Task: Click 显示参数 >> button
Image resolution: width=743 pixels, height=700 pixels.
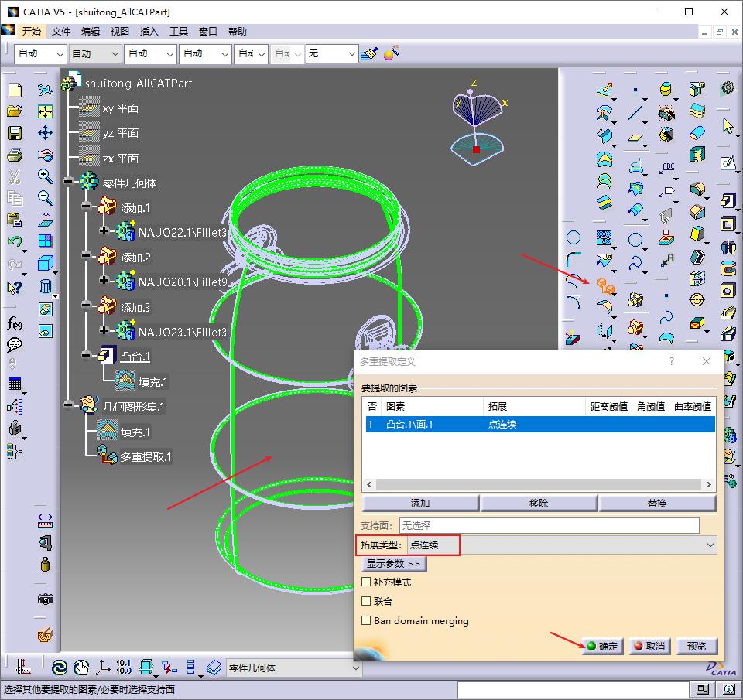Action: 393,564
